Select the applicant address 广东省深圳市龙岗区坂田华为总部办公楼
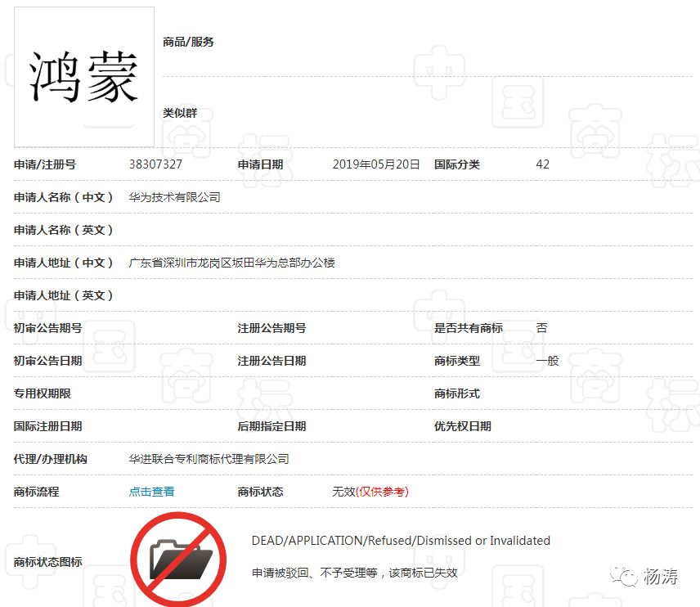The width and height of the screenshot is (700, 607). [231, 263]
